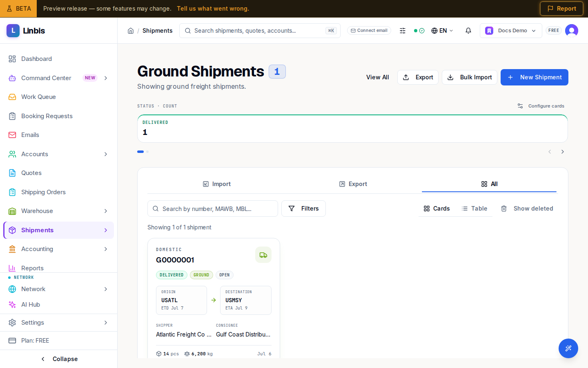Expand the Warehouse submenu

click(106, 211)
